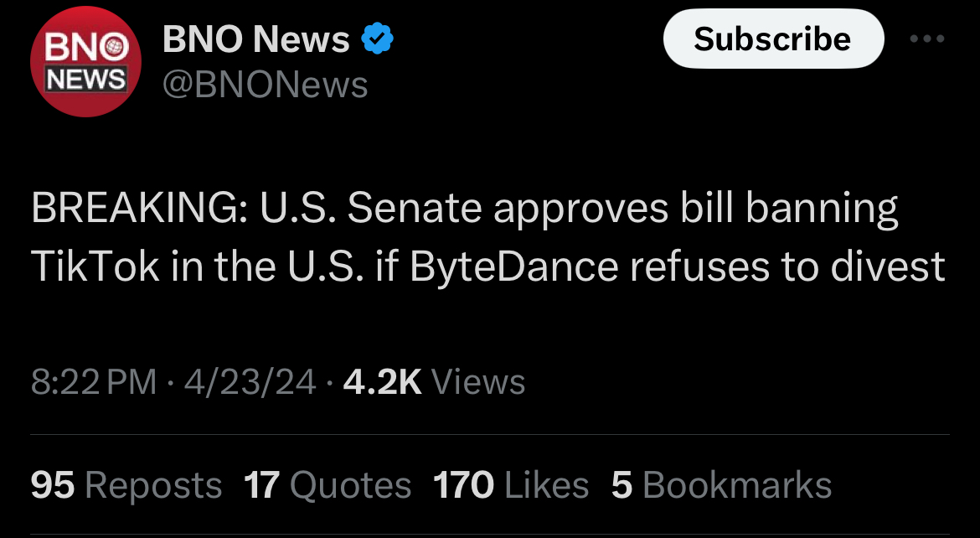Viewport: 980px width, 538px height.
Task: Open the three-dot more options menu
Action: (929, 39)
